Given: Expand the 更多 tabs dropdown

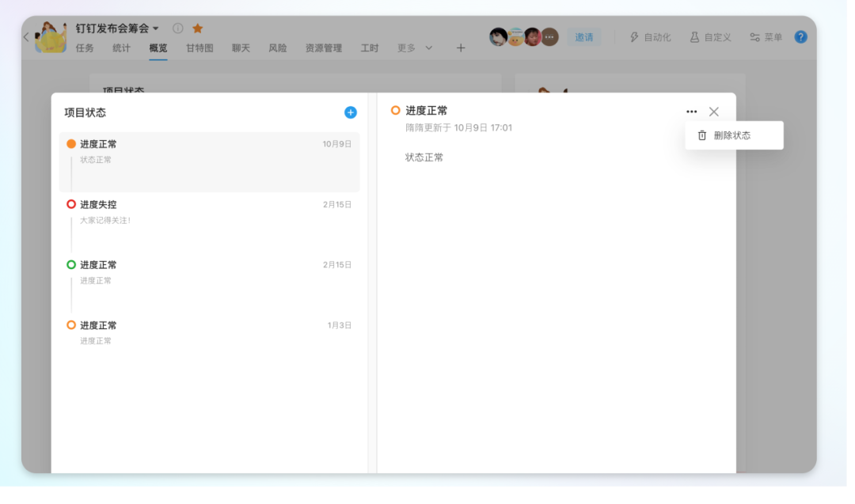Looking at the screenshot, I should (x=415, y=48).
